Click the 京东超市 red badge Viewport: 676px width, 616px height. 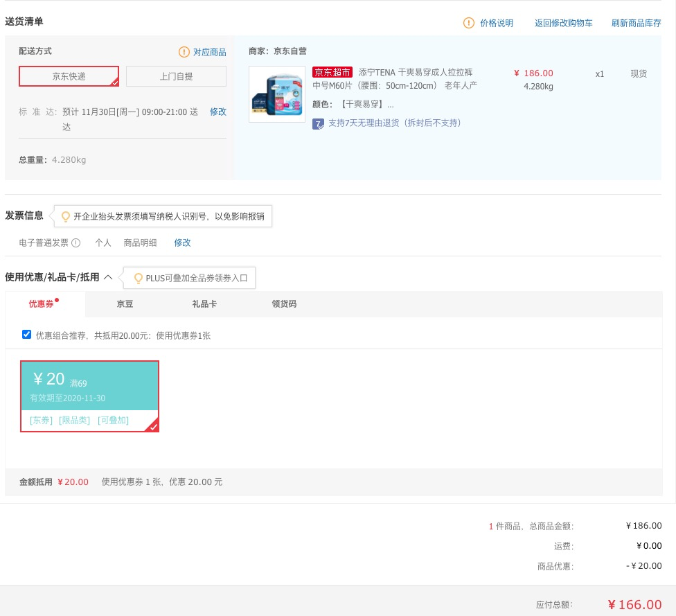coord(332,72)
